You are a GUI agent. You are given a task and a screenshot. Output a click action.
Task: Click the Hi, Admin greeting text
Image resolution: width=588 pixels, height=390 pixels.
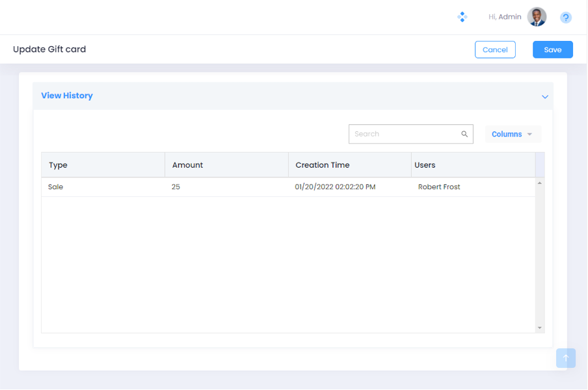505,17
